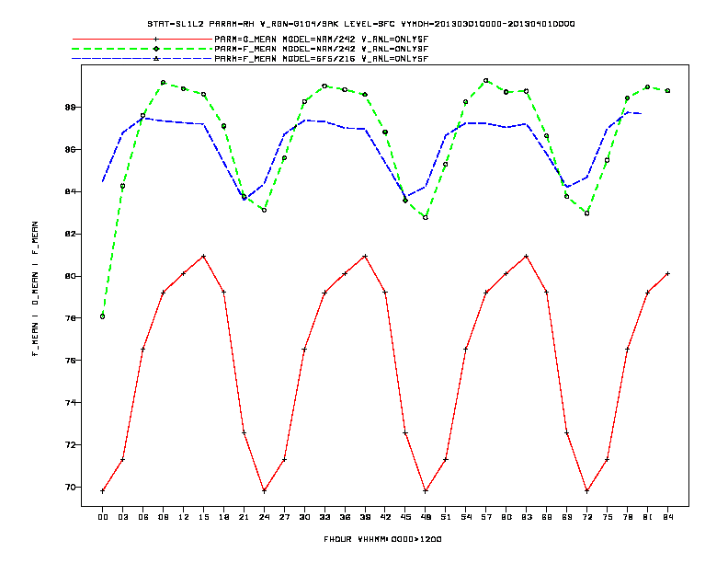Image resolution: width=728 pixels, height=563 pixels.
Task: Select the red O_MEAN NAM/242 legend label
Action: (x=322, y=39)
